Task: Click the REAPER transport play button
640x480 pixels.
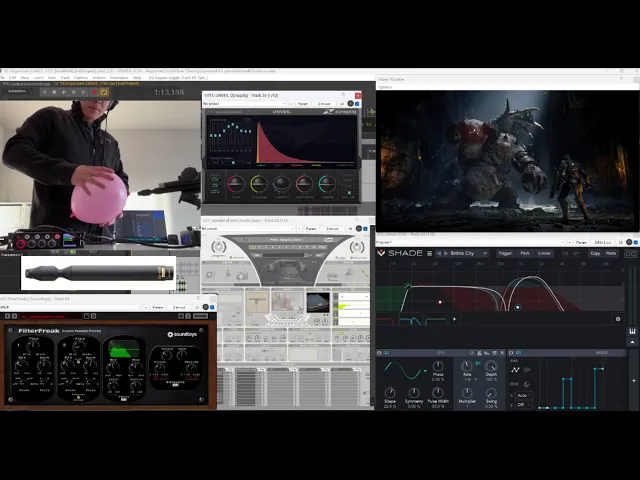Action: coord(64,93)
